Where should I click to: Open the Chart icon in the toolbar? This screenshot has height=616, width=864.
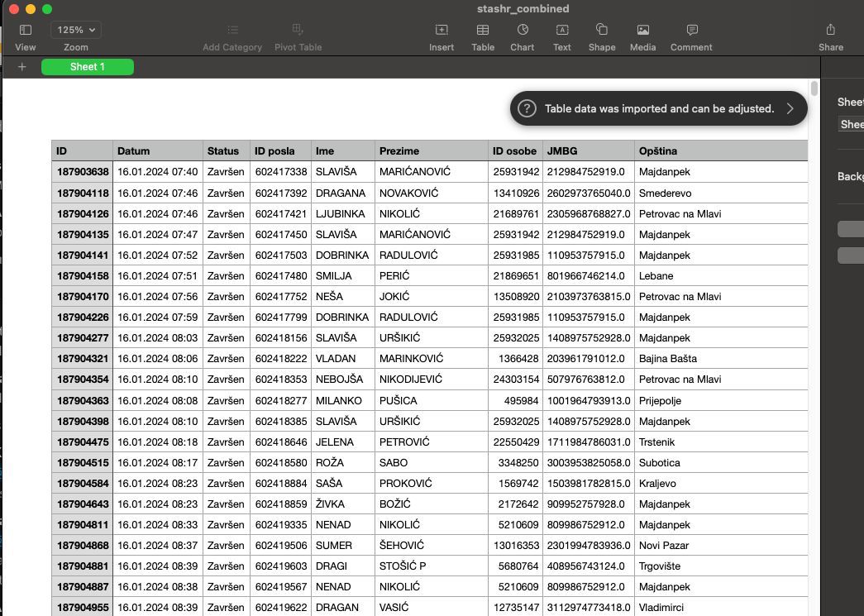522,34
